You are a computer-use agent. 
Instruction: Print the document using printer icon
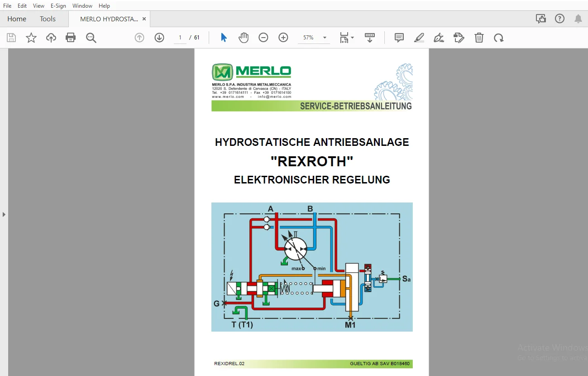point(71,38)
